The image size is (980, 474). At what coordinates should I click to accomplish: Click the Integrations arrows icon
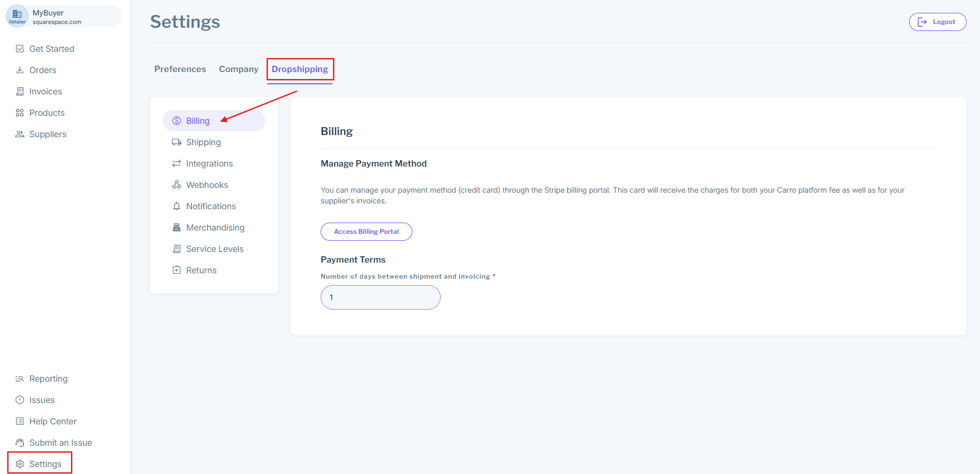(x=177, y=163)
